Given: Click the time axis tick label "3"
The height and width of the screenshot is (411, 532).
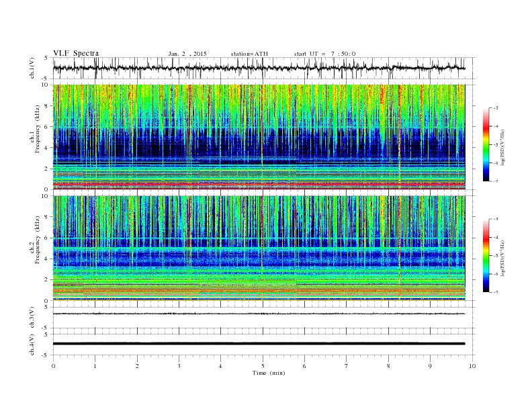Looking at the screenshot, I should (179, 366).
